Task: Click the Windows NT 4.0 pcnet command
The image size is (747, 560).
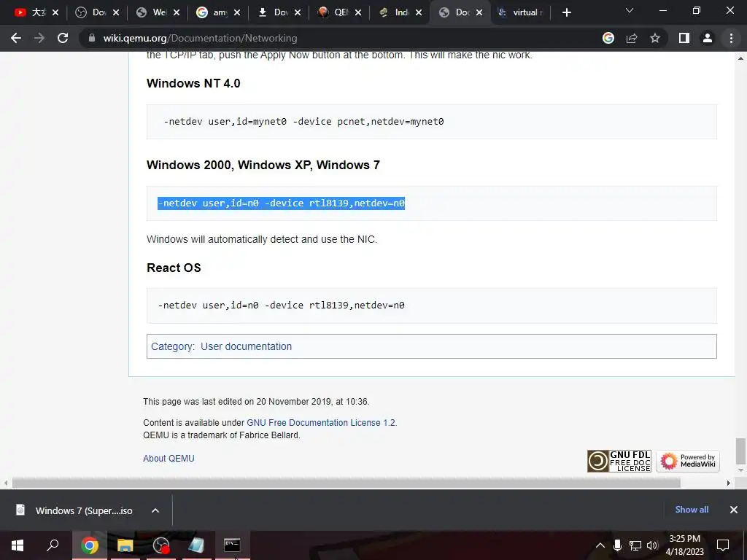Action: [x=303, y=122]
